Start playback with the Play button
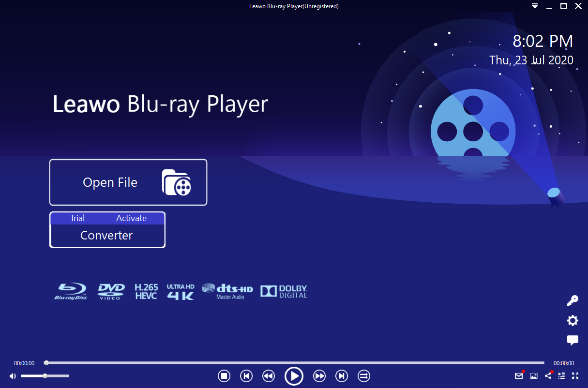 (294, 376)
